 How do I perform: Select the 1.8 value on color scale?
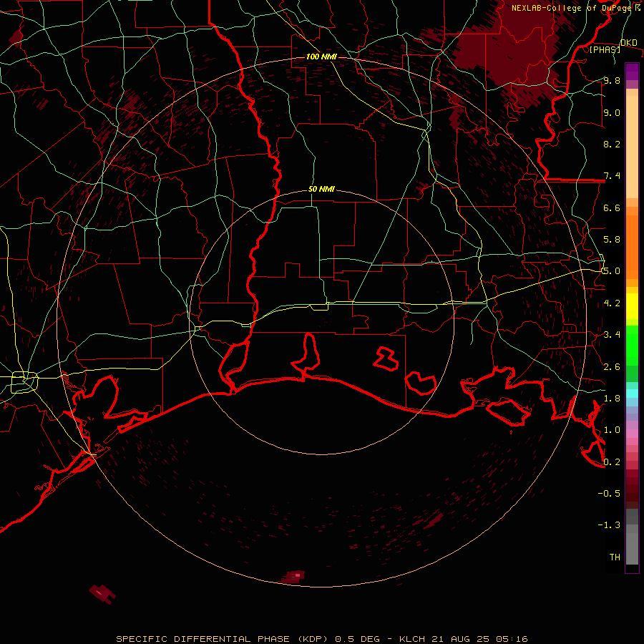pos(612,399)
